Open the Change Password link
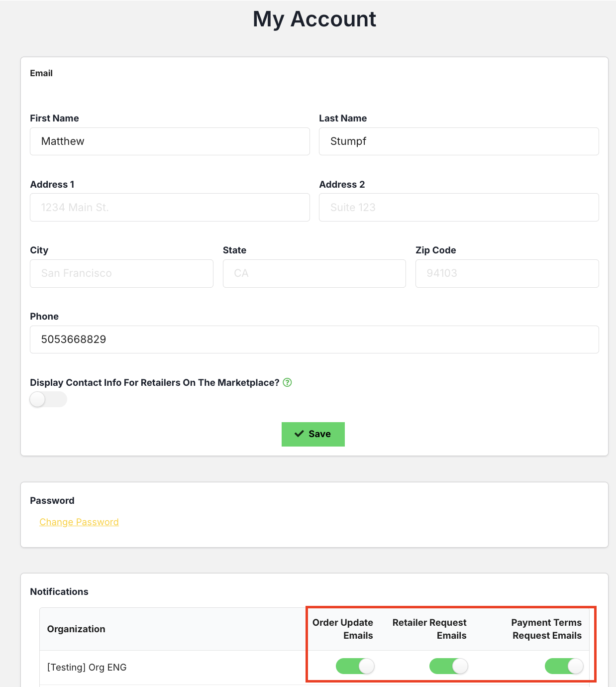616x687 pixels. click(x=79, y=522)
